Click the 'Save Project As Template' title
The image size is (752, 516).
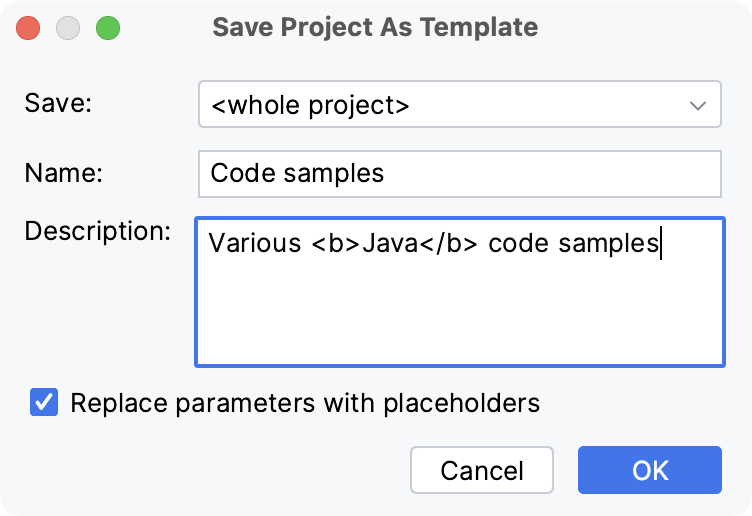click(375, 28)
